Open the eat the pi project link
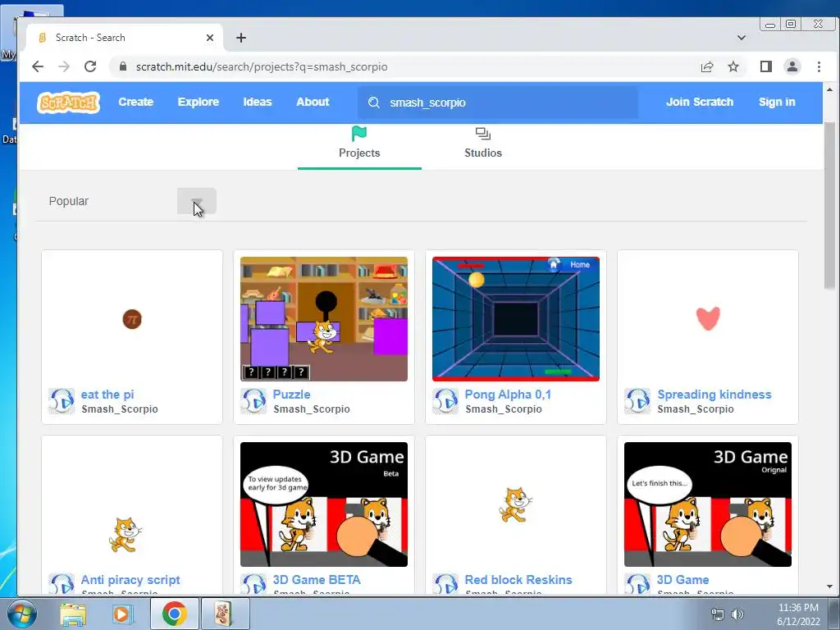The width and height of the screenshot is (840, 630). click(x=107, y=395)
